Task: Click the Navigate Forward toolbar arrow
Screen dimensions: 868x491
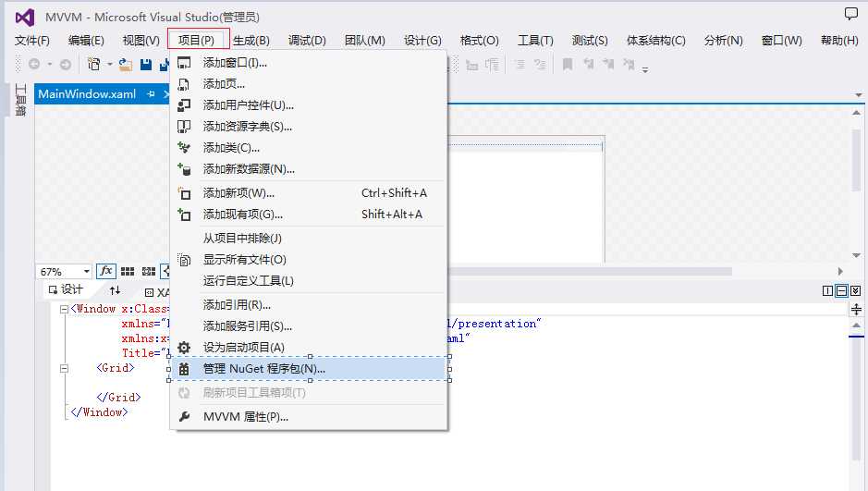Action: coord(66,65)
